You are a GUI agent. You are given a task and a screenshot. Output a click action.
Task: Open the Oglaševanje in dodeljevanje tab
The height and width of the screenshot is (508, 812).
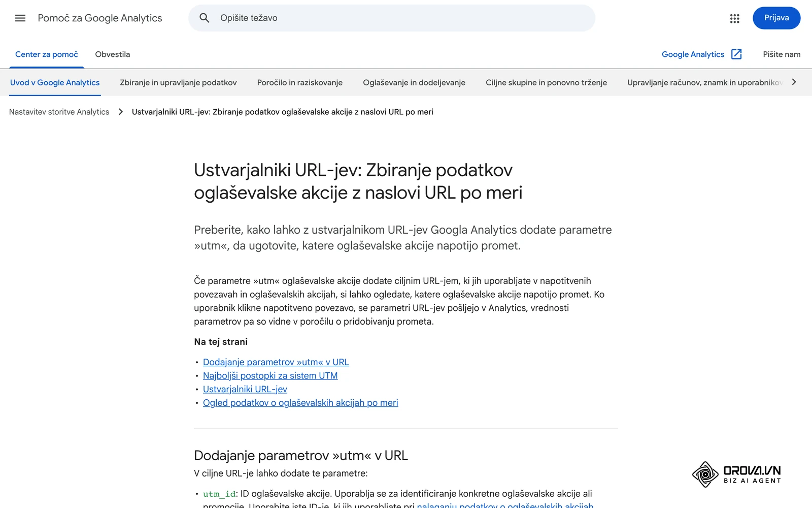pos(414,82)
